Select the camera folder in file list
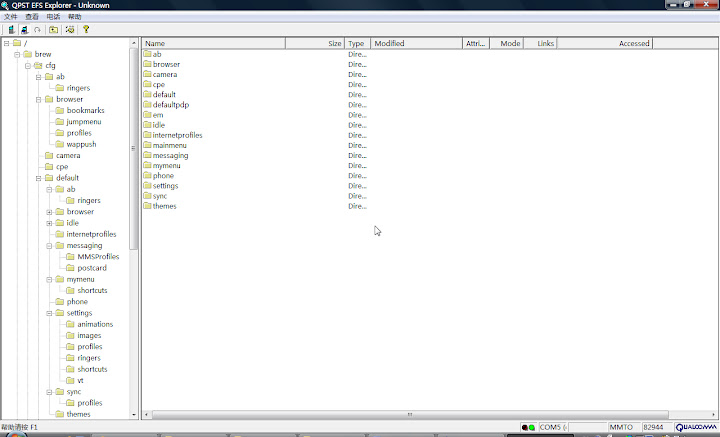 [165, 74]
